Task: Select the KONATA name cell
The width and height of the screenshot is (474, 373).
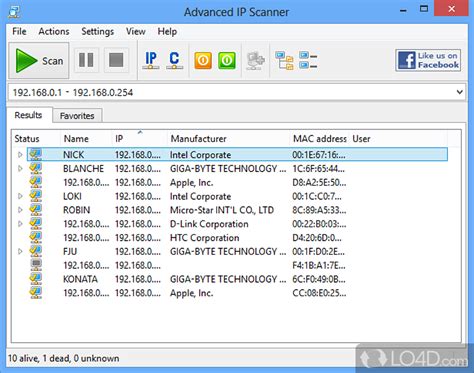Action: (80, 279)
